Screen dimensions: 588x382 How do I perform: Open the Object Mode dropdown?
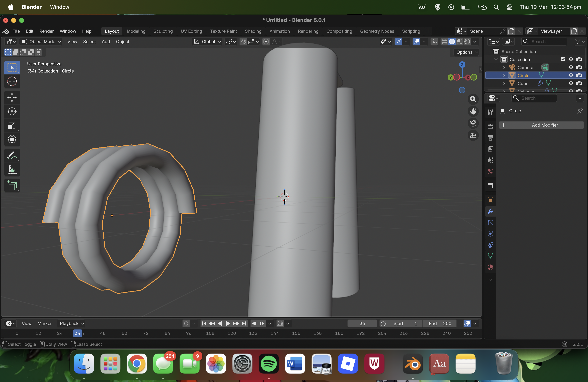coord(41,42)
